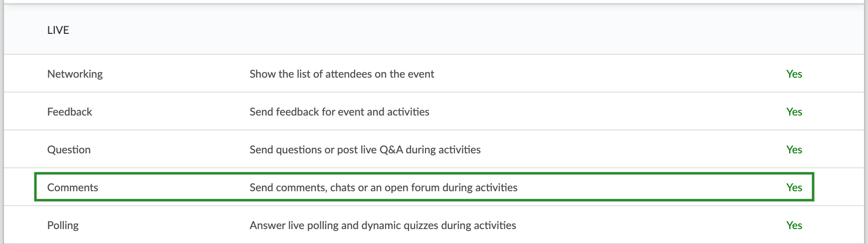
Task: Click the empty header bar right of the LIVE label
Action: [466, 30]
